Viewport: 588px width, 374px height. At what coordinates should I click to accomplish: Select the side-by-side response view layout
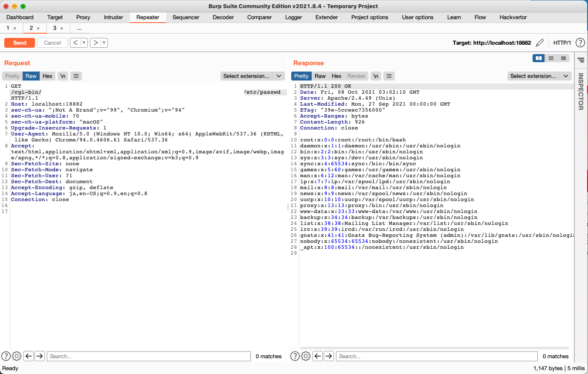click(x=539, y=58)
